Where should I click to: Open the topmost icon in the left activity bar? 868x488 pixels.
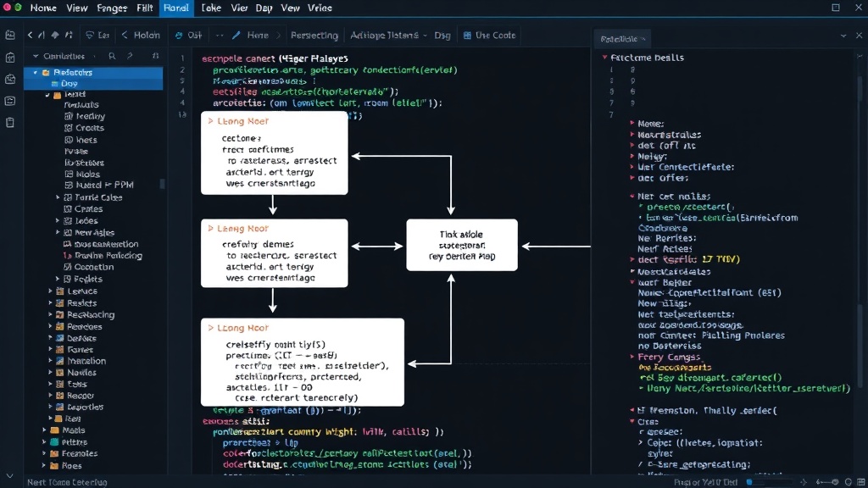(x=10, y=35)
